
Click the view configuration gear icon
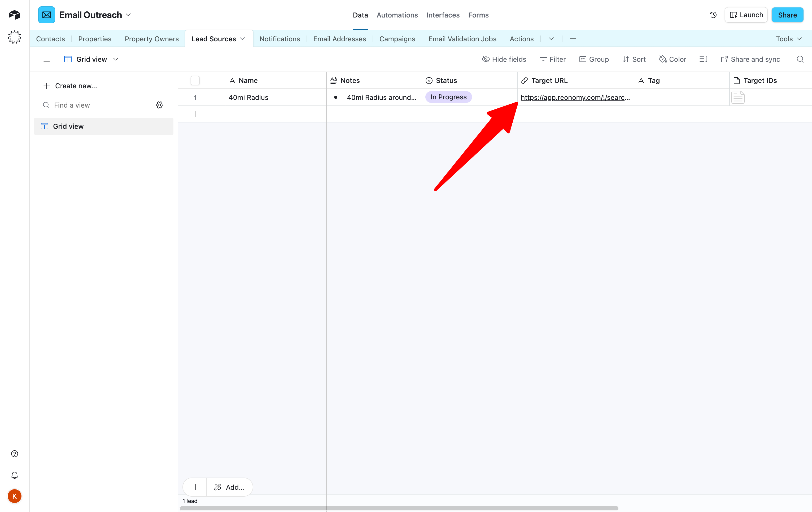pyautogui.click(x=159, y=105)
